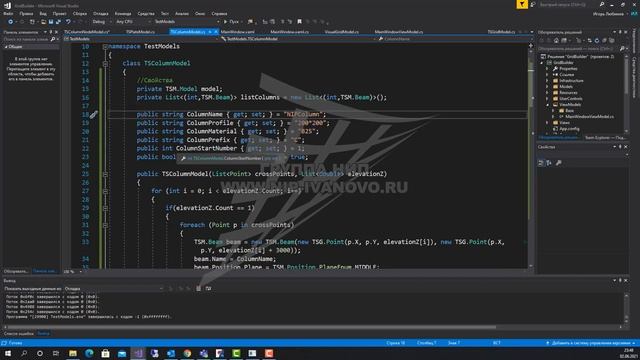640x360 pixels.
Task: Collapse the ViewModels folder in Solution Explorer
Action: (x=547, y=104)
